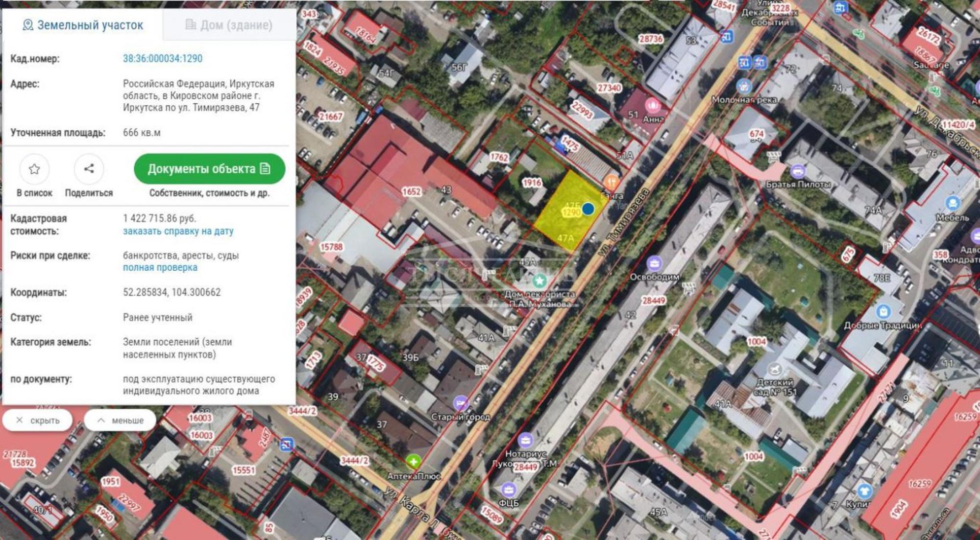This screenshot has width=980, height=540.
Task: Click the Добрые Традиции shop marker
Action: pyautogui.click(x=883, y=311)
